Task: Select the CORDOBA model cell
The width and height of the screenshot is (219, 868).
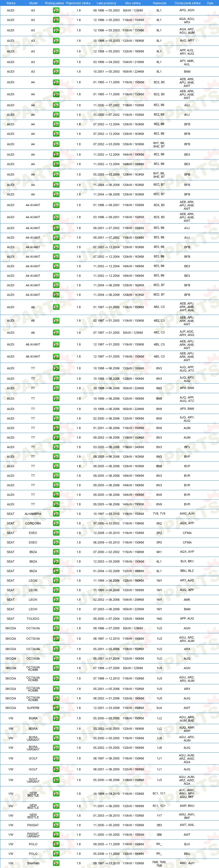Action: [x=33, y=523]
